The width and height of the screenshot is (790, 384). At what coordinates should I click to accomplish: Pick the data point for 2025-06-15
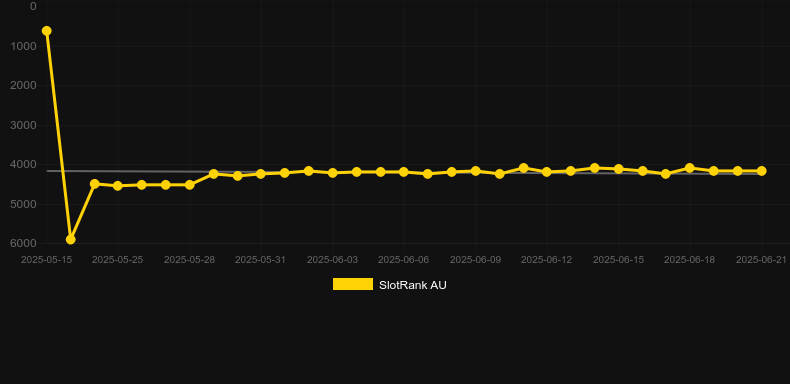(x=619, y=169)
